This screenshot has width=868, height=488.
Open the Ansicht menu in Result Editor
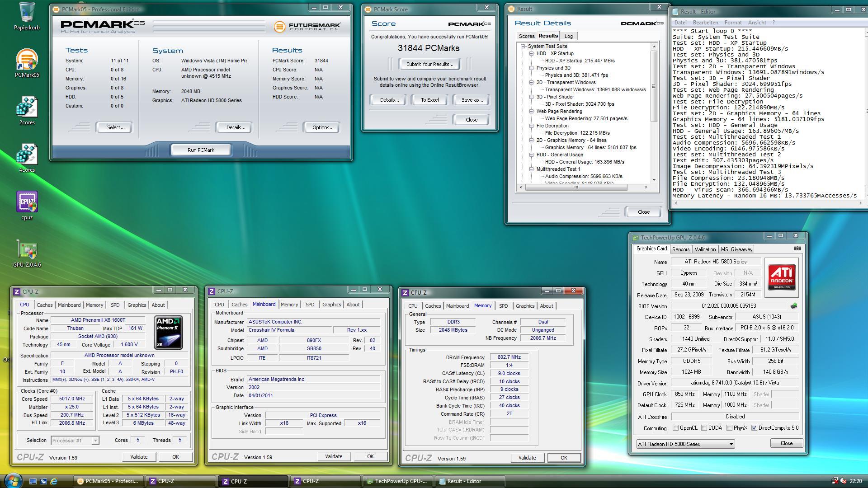(757, 23)
